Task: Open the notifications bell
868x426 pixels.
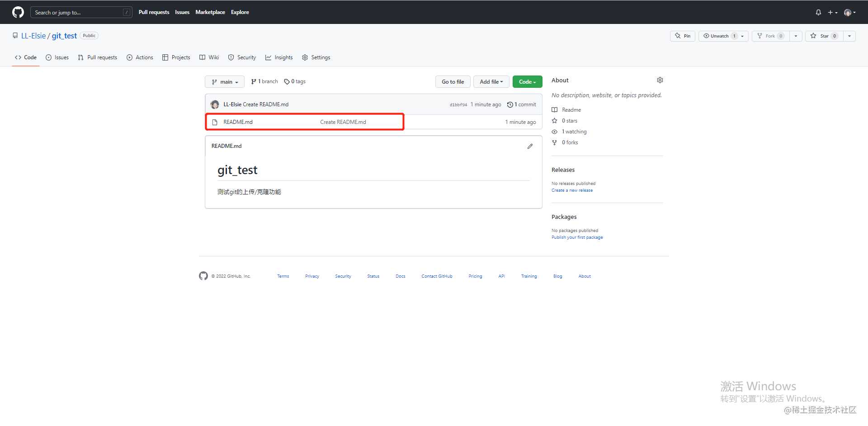Action: click(x=818, y=12)
